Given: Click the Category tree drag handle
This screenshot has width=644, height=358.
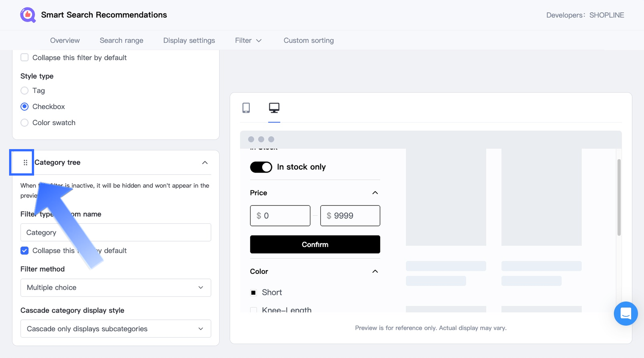Looking at the screenshot, I should pos(25,163).
